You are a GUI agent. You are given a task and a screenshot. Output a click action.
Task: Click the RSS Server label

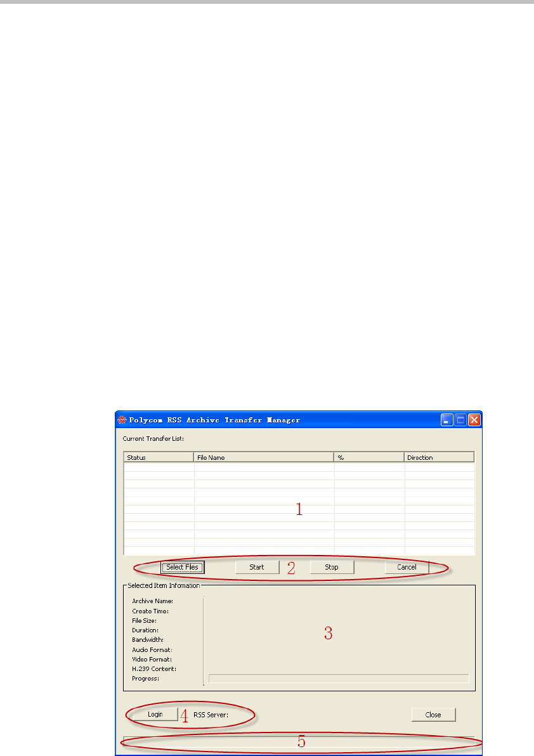(211, 715)
